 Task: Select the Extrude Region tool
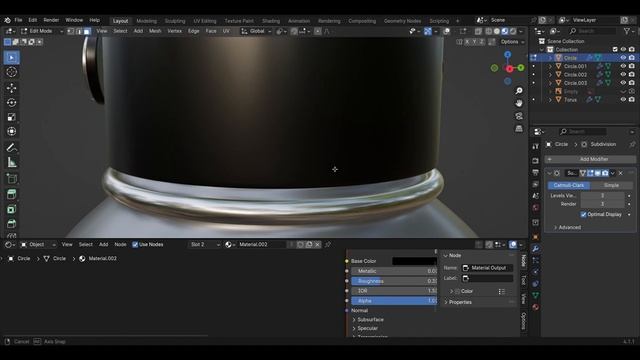coord(11,194)
